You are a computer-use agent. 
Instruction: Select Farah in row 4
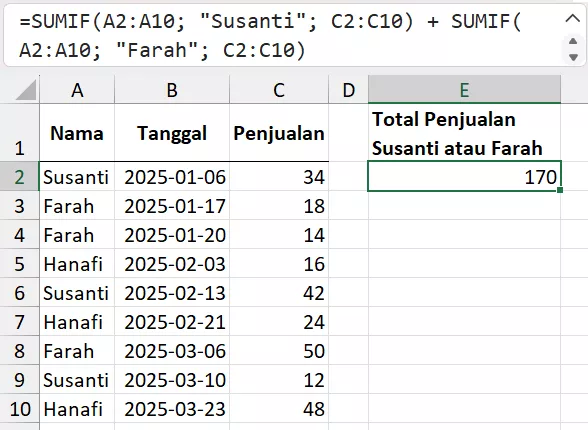77,234
